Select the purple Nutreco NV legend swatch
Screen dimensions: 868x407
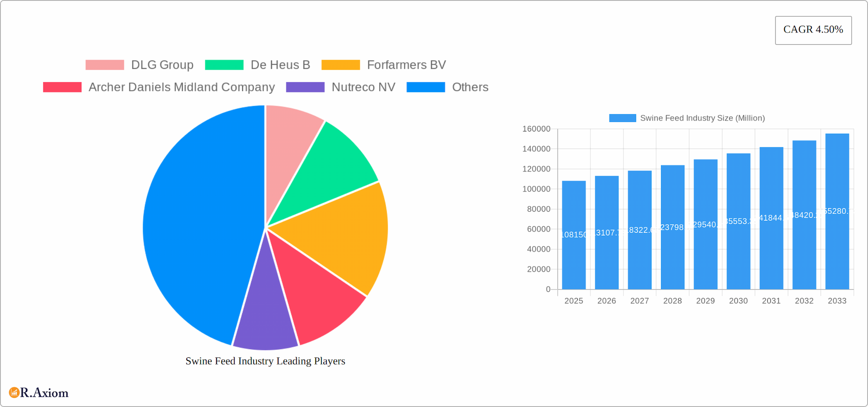point(306,87)
